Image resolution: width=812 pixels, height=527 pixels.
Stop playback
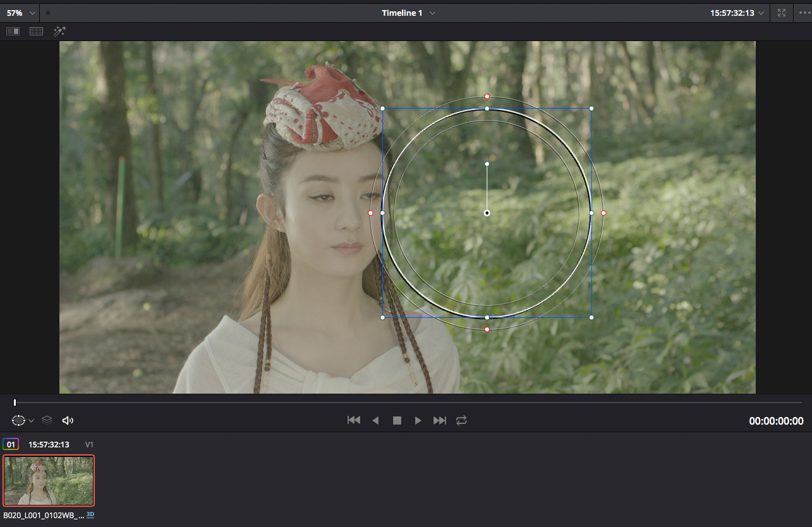click(x=397, y=420)
